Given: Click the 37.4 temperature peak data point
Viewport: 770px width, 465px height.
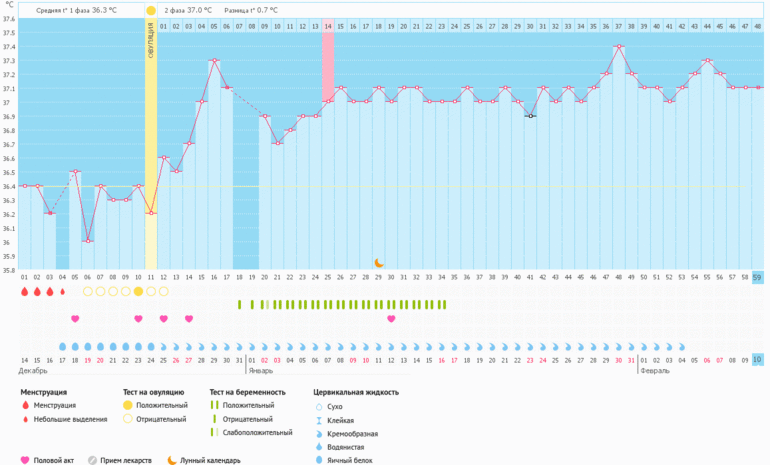Looking at the screenshot, I should 619,46.
